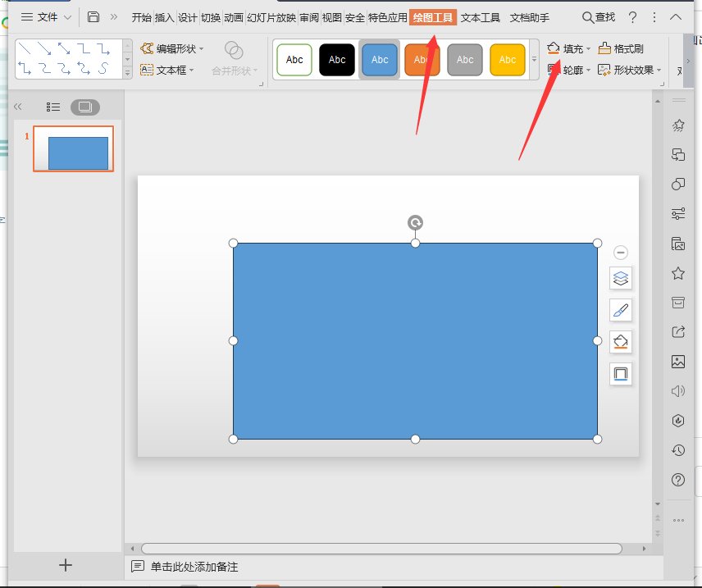This screenshot has height=588, width=702.
Task: Collapse the slide panel with double chevron
Action: (x=18, y=107)
